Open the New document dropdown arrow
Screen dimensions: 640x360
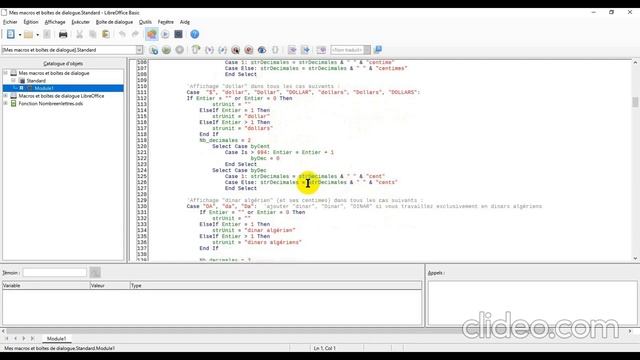pos(20,35)
